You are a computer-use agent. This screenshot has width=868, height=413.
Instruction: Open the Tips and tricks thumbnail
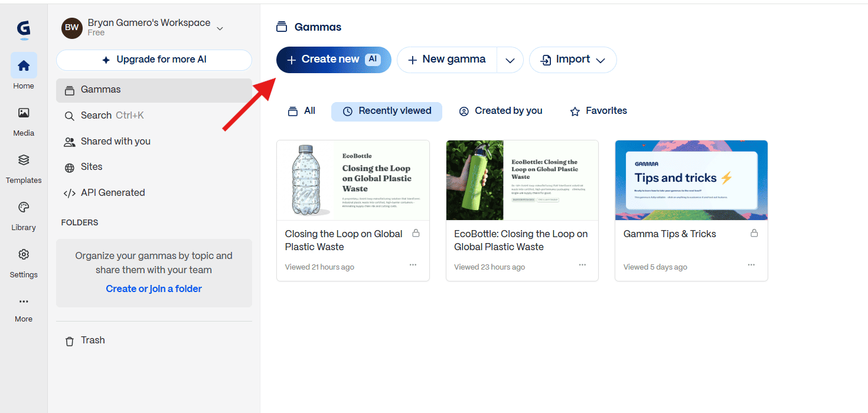click(x=691, y=180)
